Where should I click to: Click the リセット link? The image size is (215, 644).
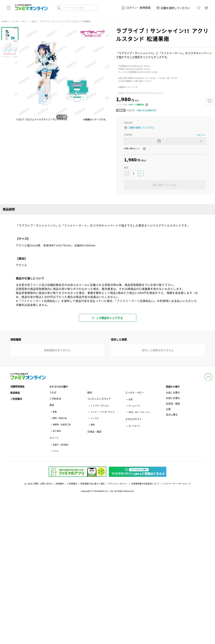201,135
